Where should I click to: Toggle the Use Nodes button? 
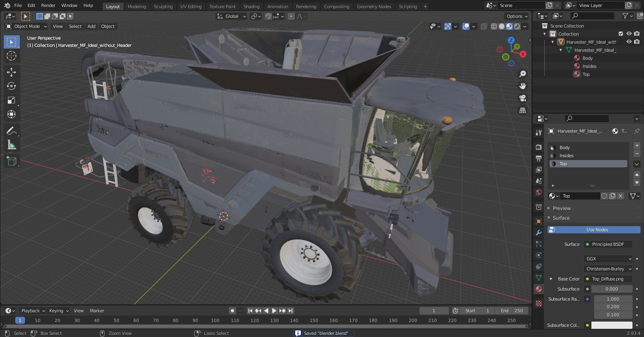(594, 230)
